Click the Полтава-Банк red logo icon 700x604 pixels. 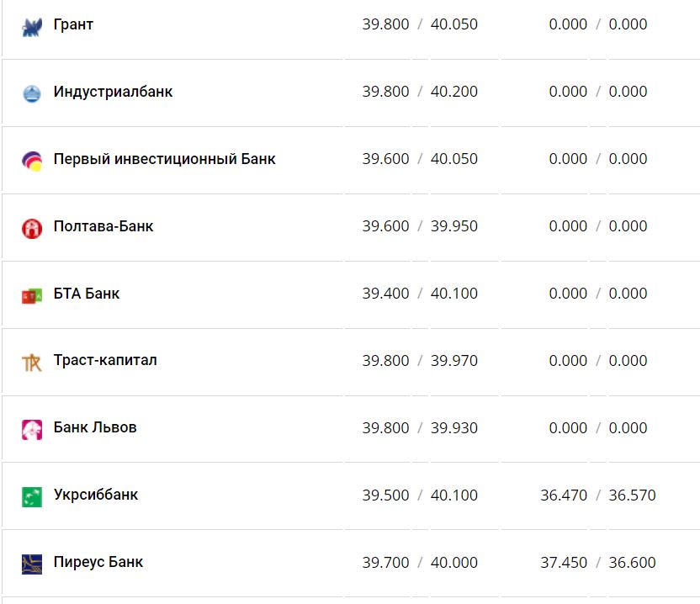click(32, 228)
